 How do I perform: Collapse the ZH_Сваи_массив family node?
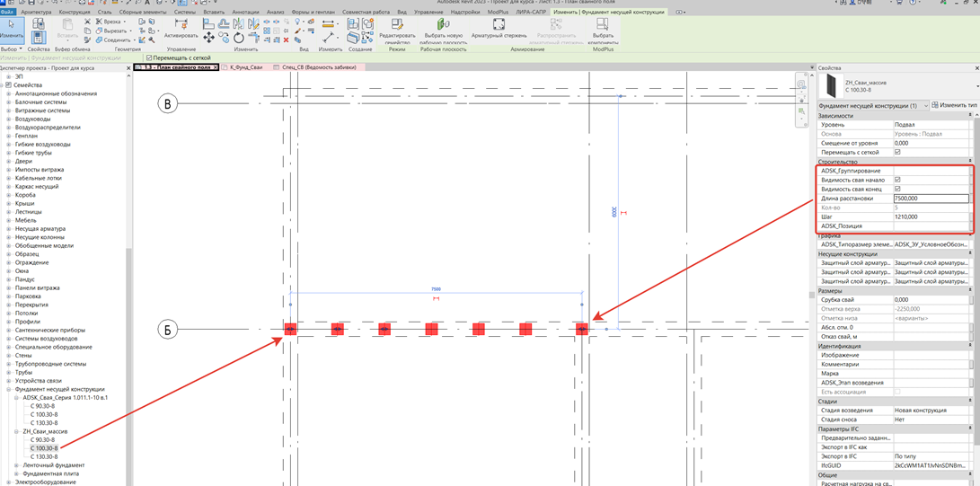(x=17, y=432)
